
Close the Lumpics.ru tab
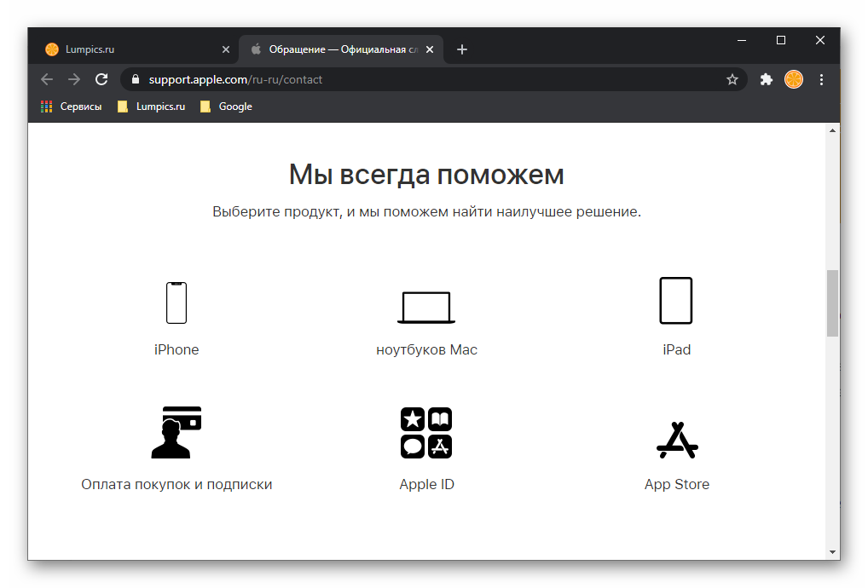pyautogui.click(x=226, y=49)
